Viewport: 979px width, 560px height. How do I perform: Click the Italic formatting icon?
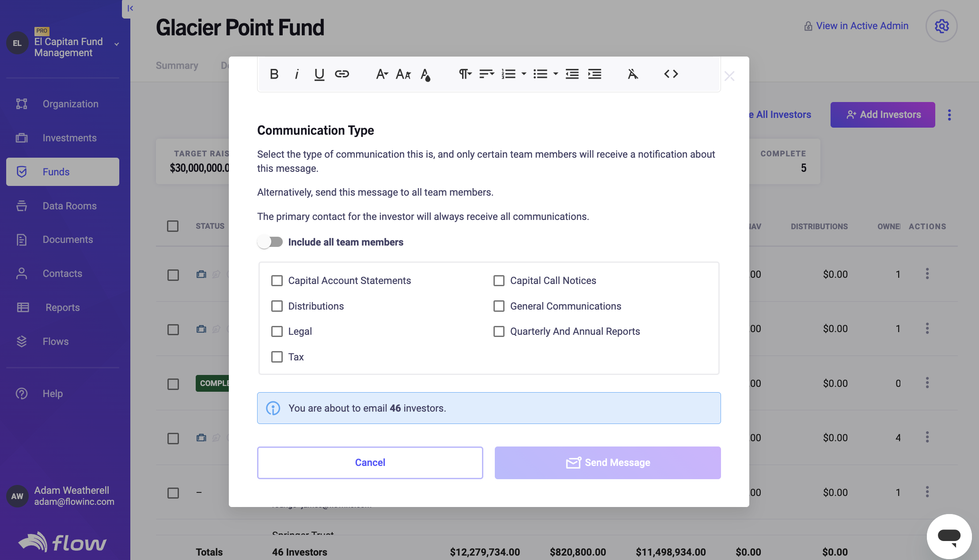[296, 74]
